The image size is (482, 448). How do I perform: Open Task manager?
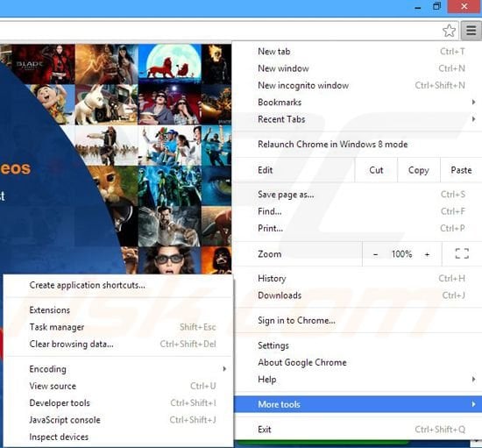pyautogui.click(x=118, y=327)
